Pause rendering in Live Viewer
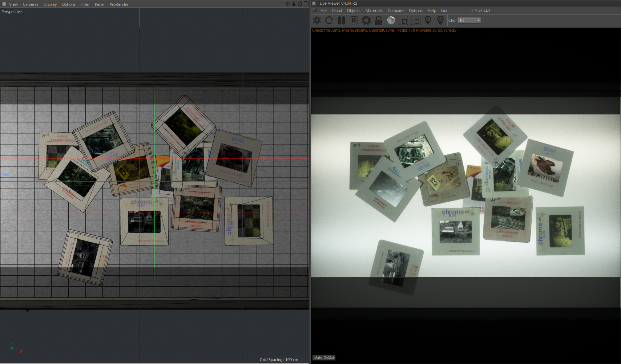621x364 pixels. click(342, 20)
